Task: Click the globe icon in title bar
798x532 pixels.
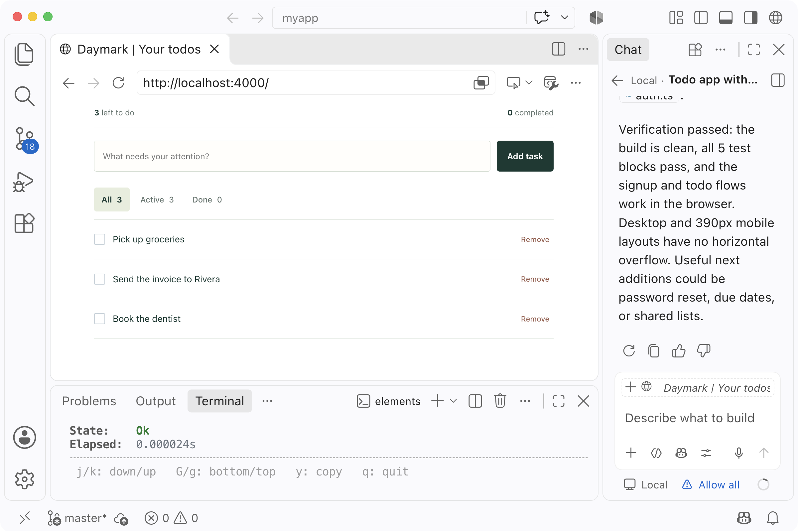Action: (776, 18)
